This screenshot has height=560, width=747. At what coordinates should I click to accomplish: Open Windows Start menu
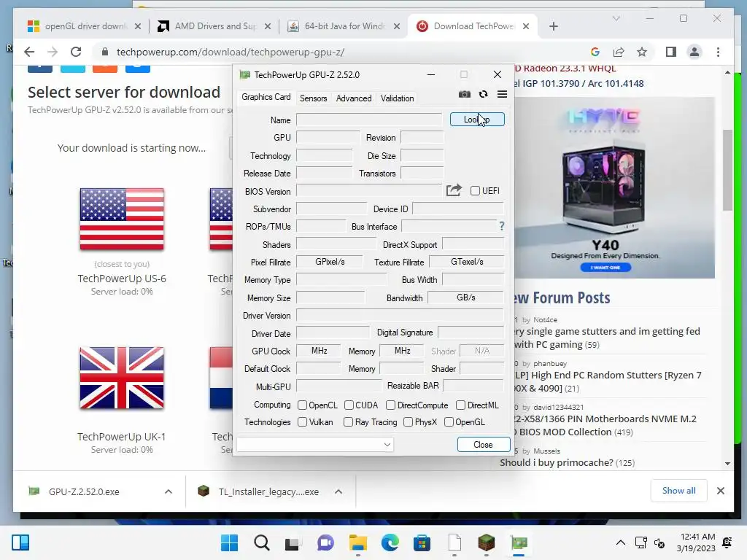pos(229,542)
